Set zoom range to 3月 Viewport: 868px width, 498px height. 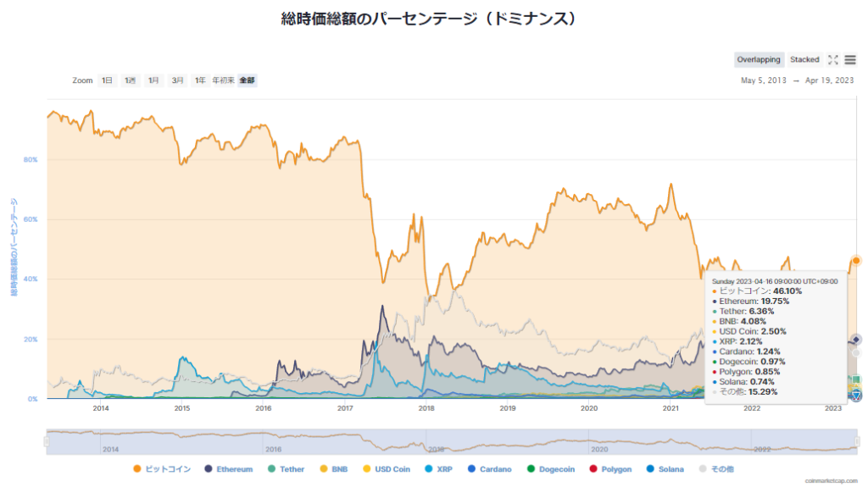pos(177,80)
